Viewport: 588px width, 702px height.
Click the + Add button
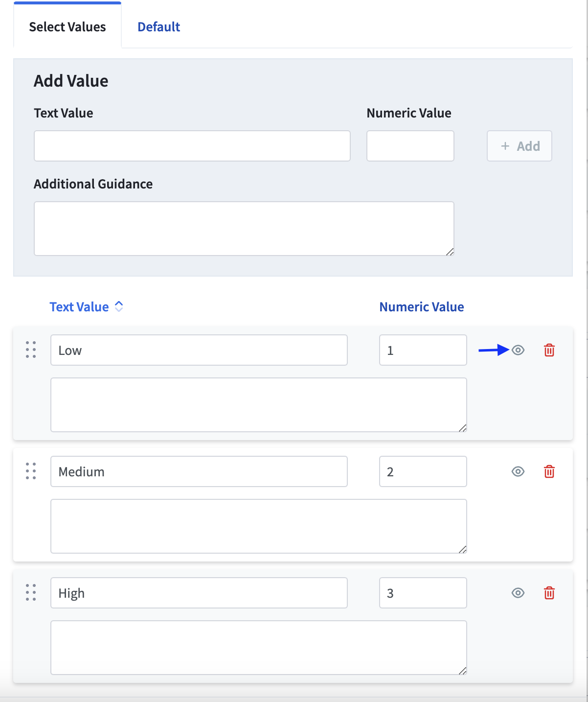(x=520, y=146)
